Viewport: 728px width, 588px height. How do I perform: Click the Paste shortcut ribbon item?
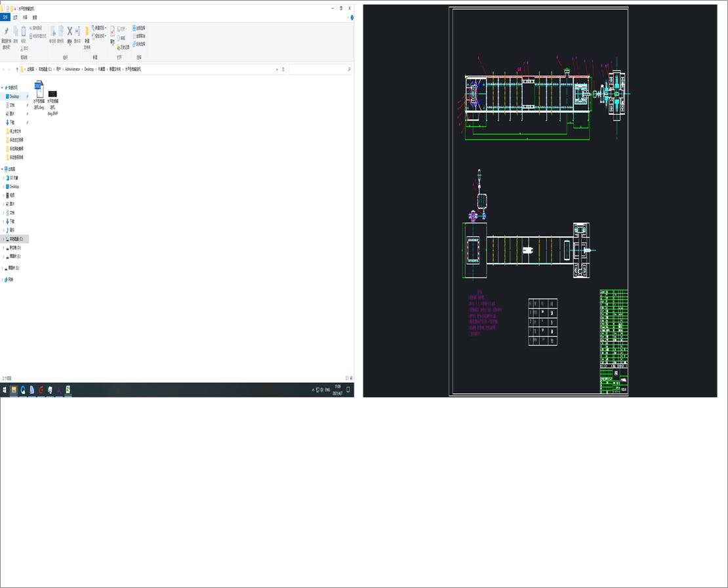click(x=38, y=36)
